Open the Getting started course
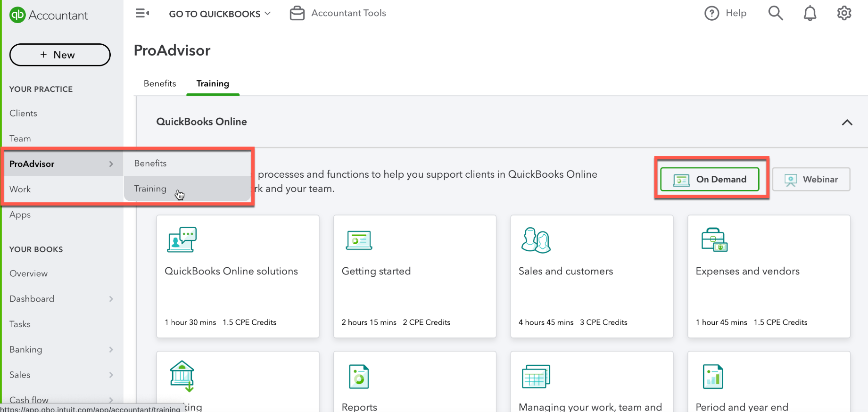The height and width of the screenshot is (412, 868). [415, 276]
